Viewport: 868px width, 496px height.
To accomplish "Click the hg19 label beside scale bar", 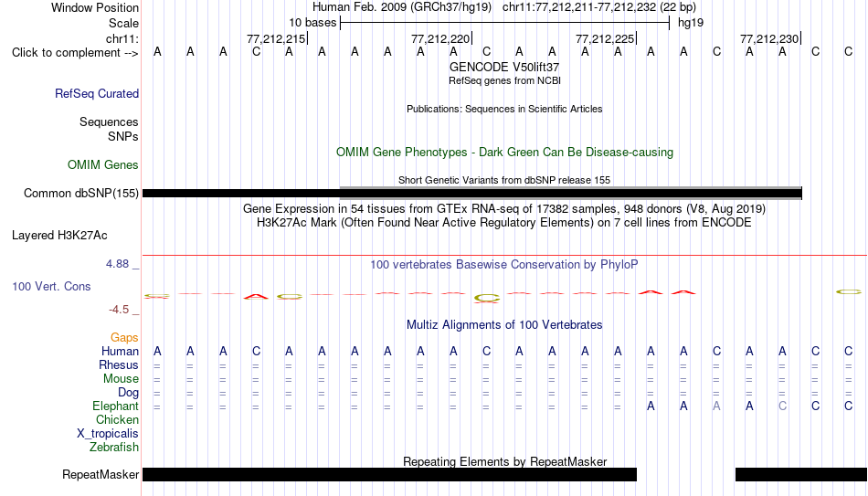I will pos(691,23).
